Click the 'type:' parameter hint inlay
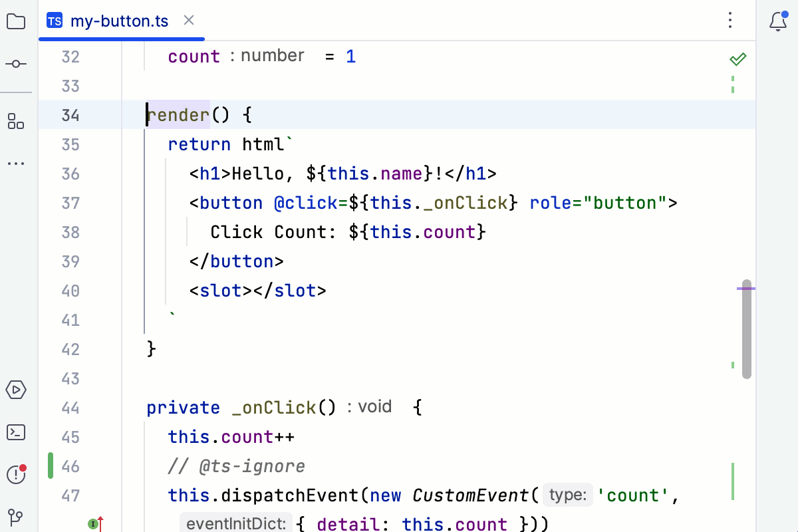 [568, 495]
